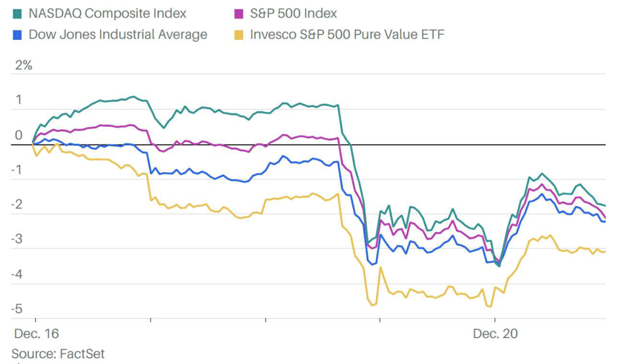Click the Dec. 16 x-axis label
622x364 pixels.
coord(36,333)
